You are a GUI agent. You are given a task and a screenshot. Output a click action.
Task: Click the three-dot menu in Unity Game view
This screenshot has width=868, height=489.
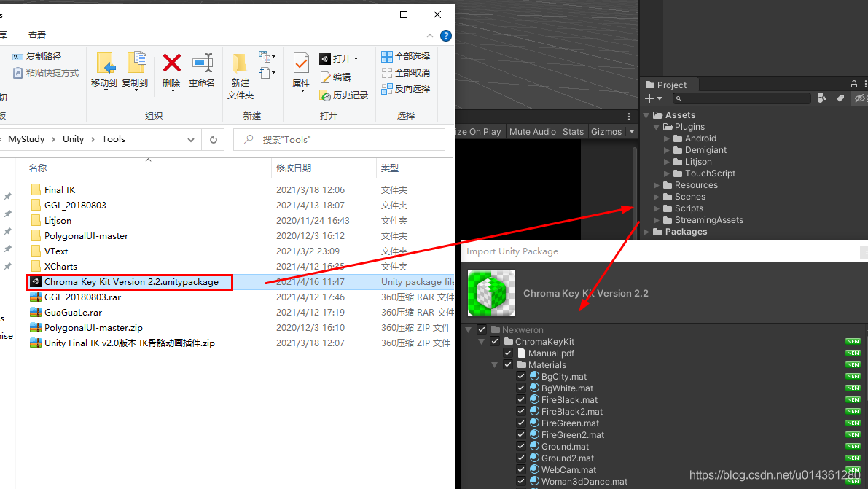pyautogui.click(x=629, y=117)
